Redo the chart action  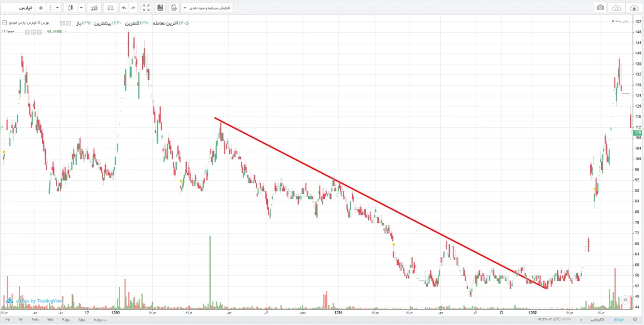pos(133,8)
